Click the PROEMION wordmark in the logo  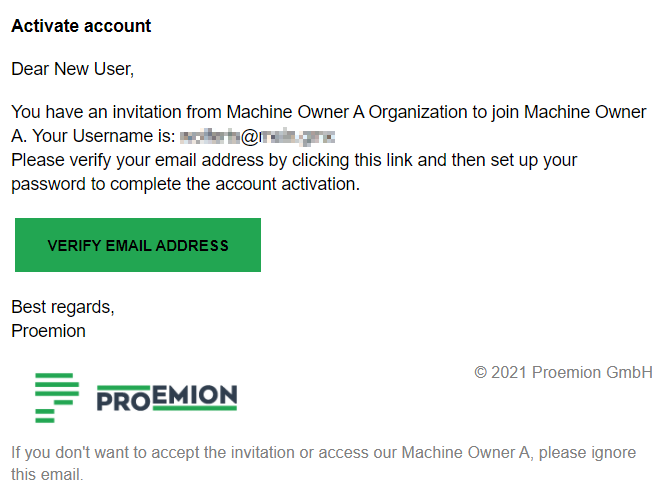point(167,398)
